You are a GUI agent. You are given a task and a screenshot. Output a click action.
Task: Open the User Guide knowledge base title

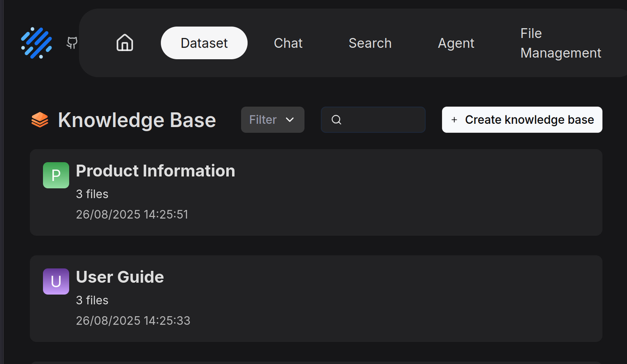(x=120, y=277)
